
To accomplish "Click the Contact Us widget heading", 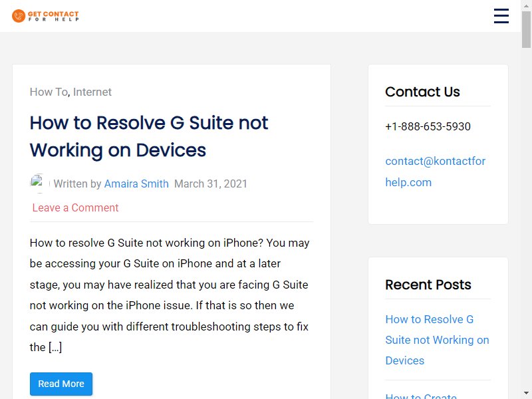I will click(422, 92).
